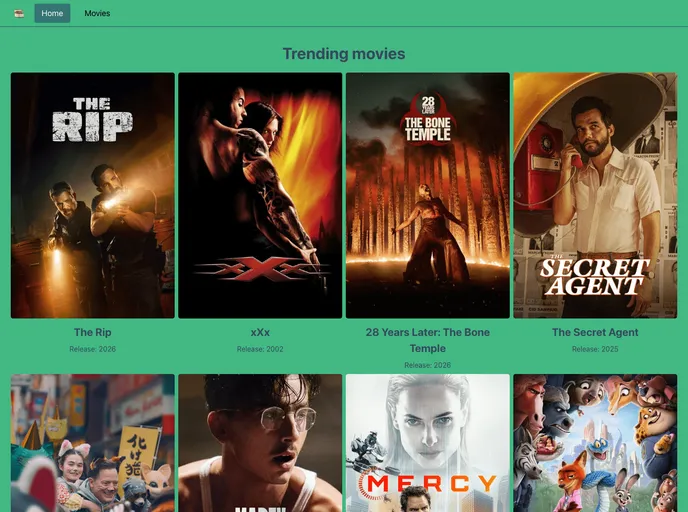Viewport: 688px width, 512px height.
Task: Open The Rip movie poster
Action: tap(93, 195)
